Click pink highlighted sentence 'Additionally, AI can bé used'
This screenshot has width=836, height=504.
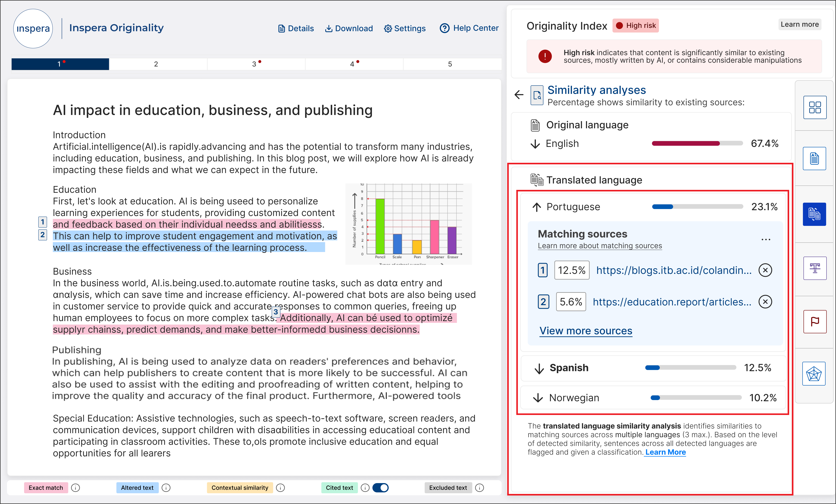366,318
